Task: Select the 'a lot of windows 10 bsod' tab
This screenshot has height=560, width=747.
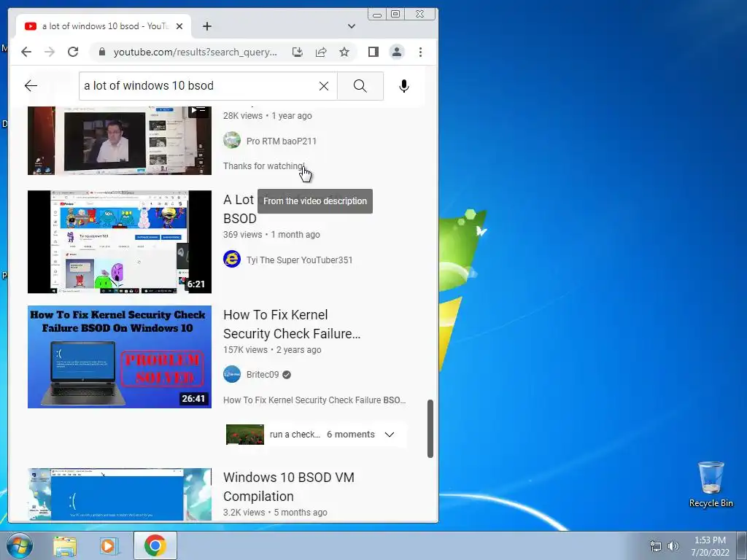Action: click(x=104, y=26)
